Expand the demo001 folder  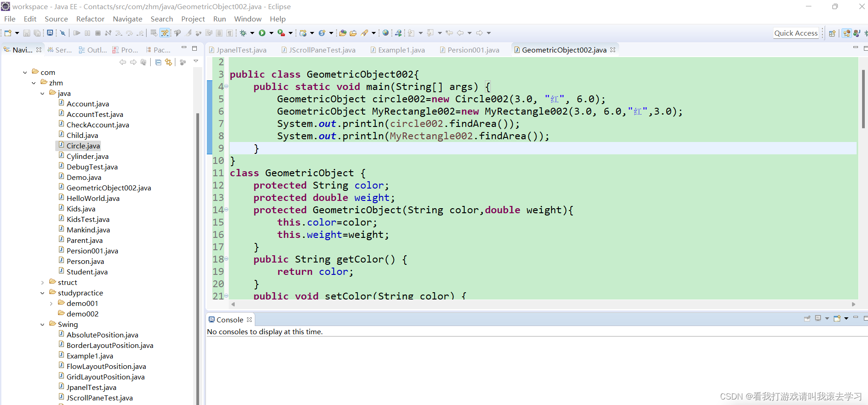tap(51, 304)
